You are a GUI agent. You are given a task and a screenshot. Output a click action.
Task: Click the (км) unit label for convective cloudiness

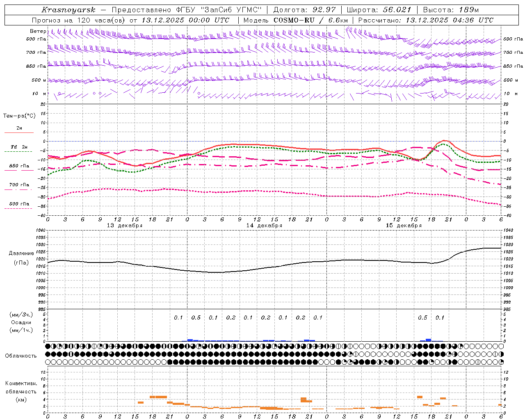tap(21, 399)
